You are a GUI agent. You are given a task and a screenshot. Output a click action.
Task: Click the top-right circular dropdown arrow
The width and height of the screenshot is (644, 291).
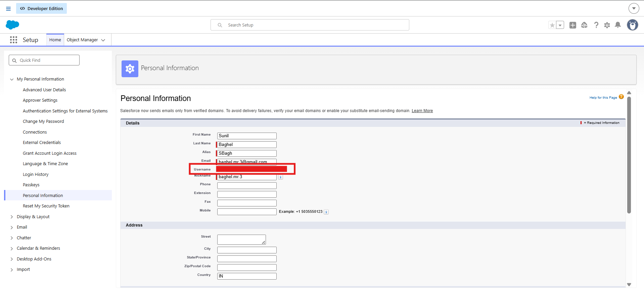[x=634, y=8]
